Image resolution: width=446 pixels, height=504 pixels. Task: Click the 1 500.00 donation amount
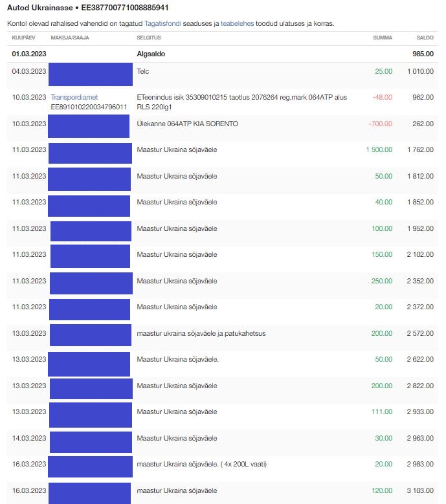coord(379,150)
